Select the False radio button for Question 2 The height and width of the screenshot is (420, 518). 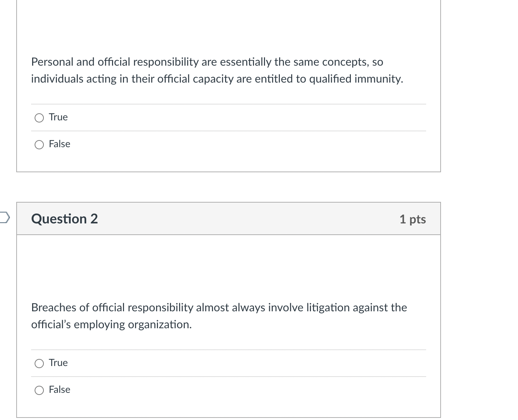click(x=39, y=390)
